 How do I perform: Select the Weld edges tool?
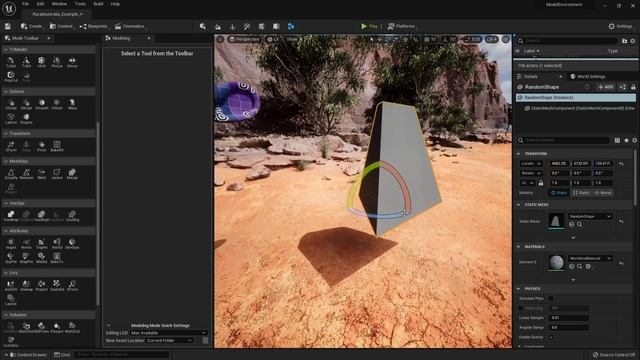pyautogui.click(x=42, y=174)
